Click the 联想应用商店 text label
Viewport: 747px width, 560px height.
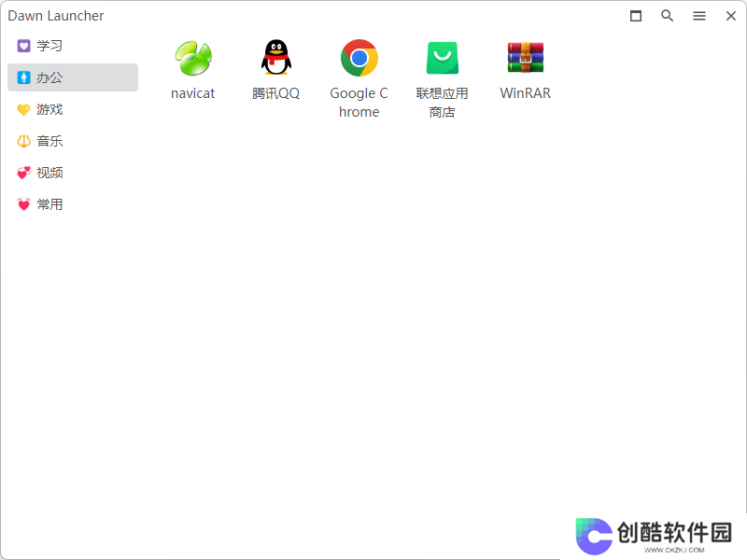coord(442,103)
